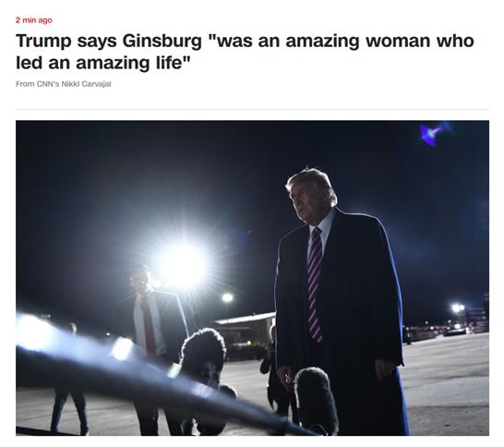Screen dimensions: 504x447
Task: Select the word "Ginsburg" in the headline
Action: point(162,42)
